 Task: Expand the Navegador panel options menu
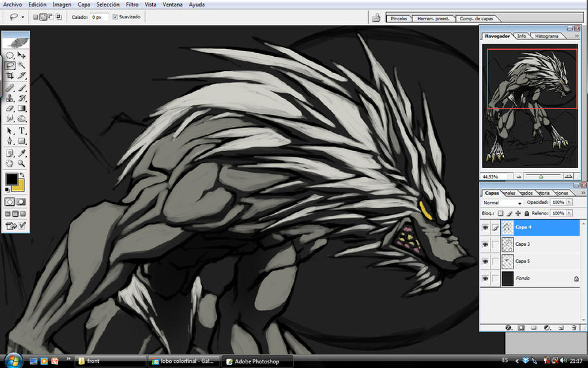point(577,36)
